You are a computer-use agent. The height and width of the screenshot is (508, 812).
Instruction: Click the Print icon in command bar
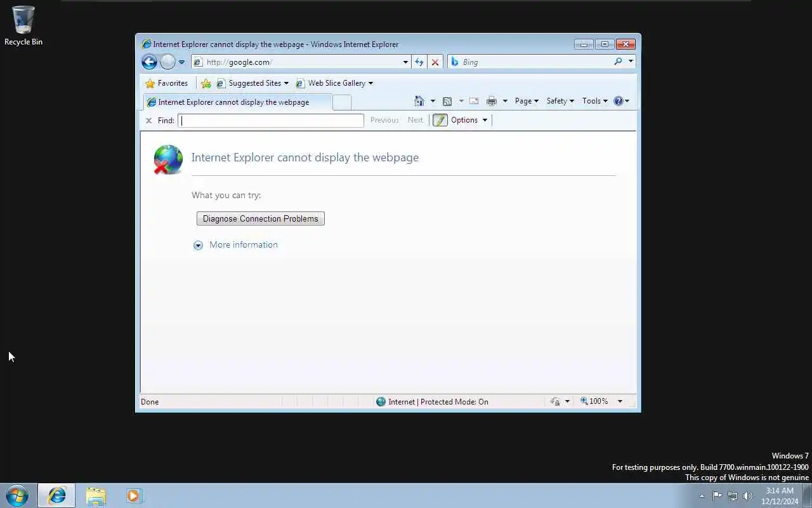click(x=492, y=101)
